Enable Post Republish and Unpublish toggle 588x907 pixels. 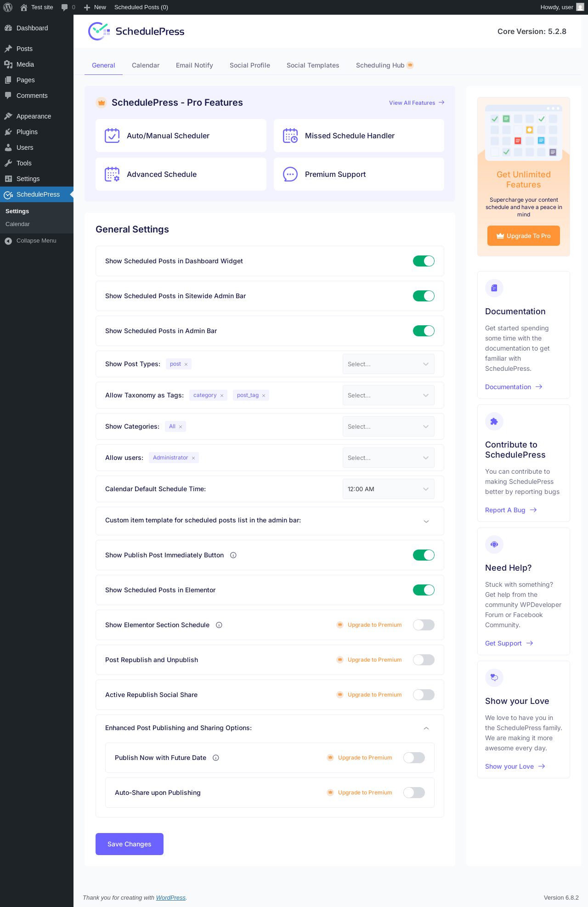(424, 660)
